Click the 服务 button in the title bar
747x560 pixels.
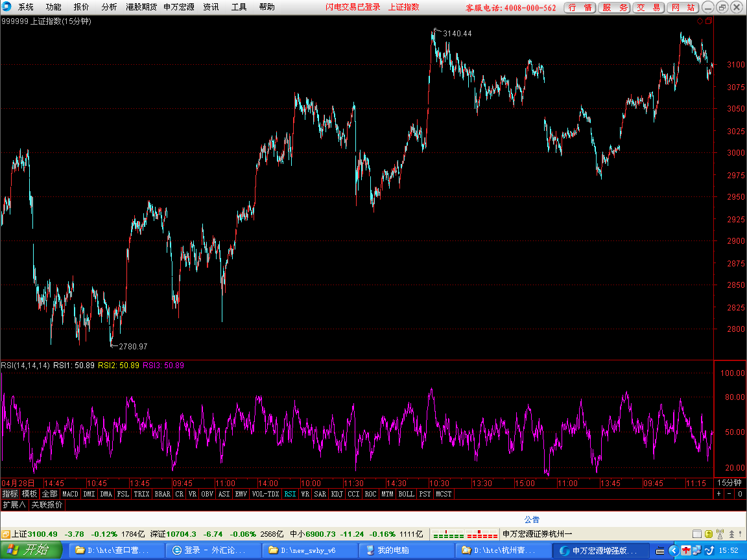[x=615, y=7]
